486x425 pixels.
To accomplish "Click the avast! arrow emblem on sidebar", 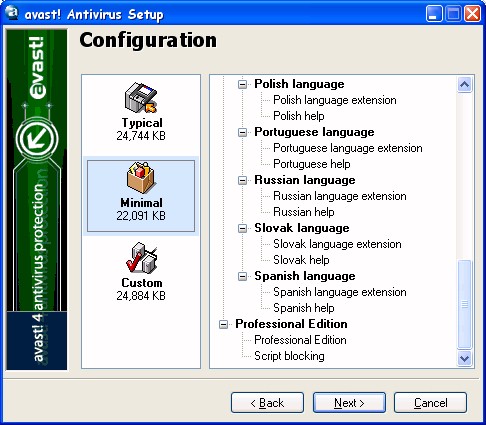I will click(37, 139).
